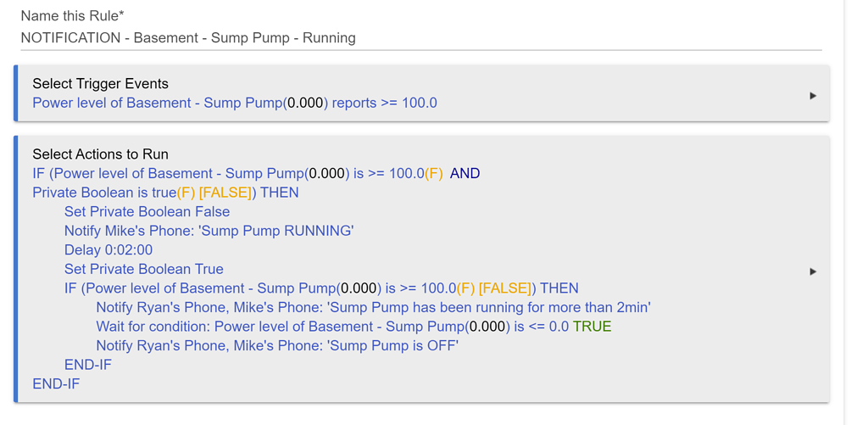This screenshot has width=868, height=425.
Task: Click the 'Set Private Boolean False' action
Action: tap(147, 212)
